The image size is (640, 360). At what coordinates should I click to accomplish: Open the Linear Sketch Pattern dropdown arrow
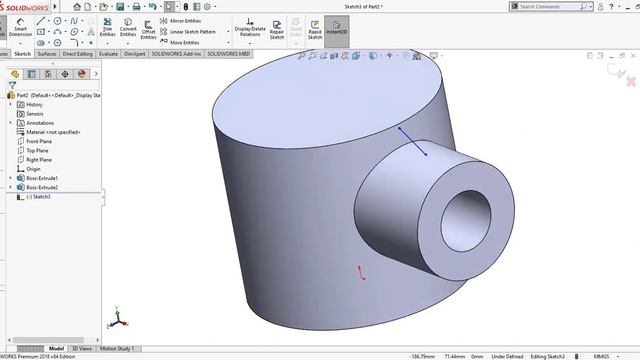(228, 31)
